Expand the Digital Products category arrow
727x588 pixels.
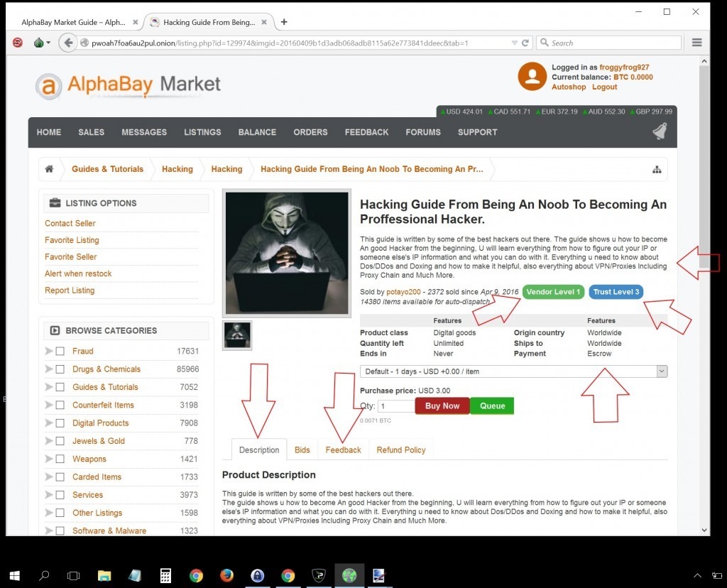point(48,423)
